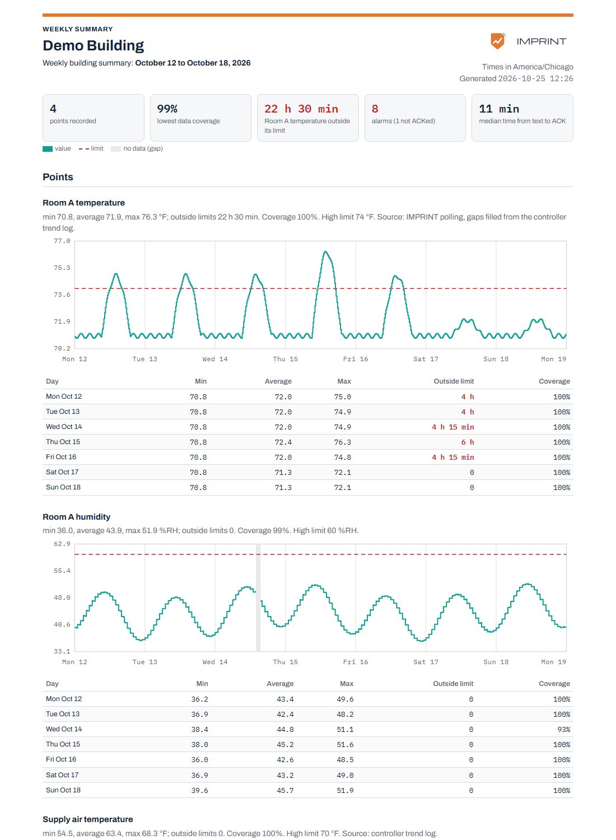Click '4 h' in the Tue Oct 13 row
This screenshot has width=616, height=840.
pos(468,412)
